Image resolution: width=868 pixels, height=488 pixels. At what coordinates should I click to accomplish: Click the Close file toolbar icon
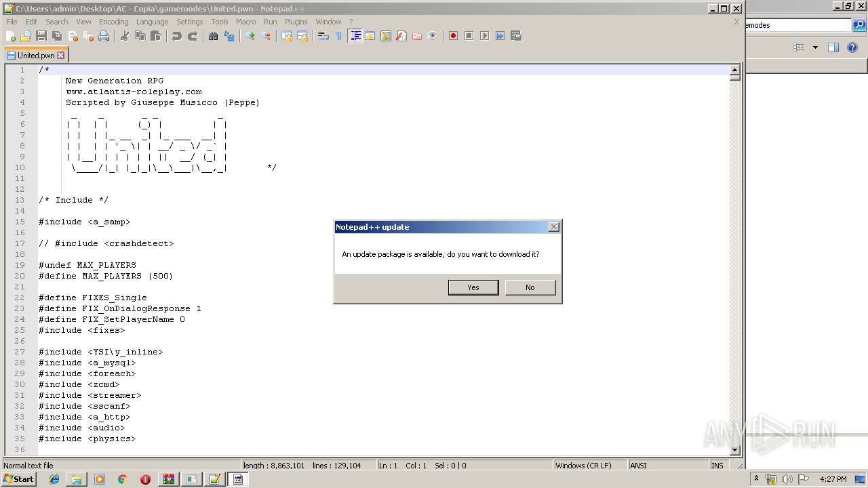(x=73, y=36)
